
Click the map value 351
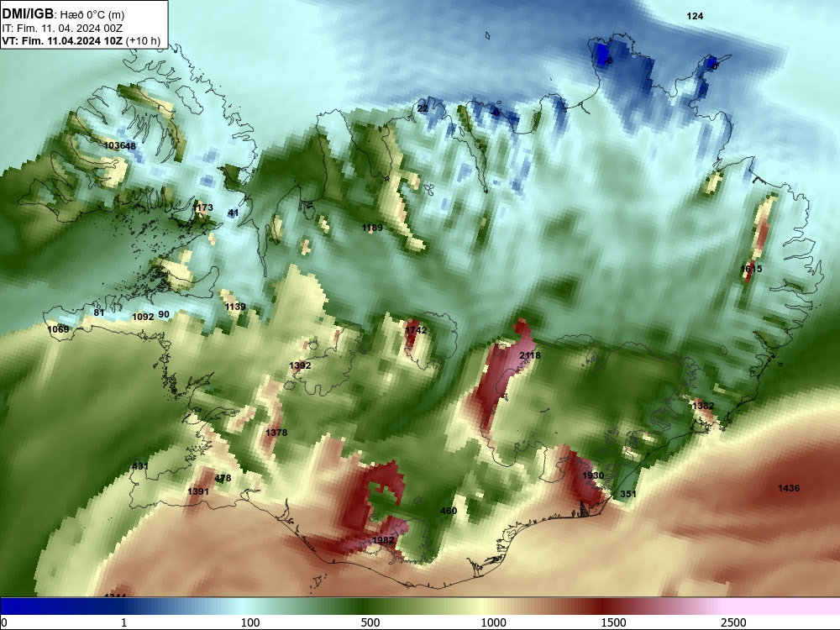[627, 494]
